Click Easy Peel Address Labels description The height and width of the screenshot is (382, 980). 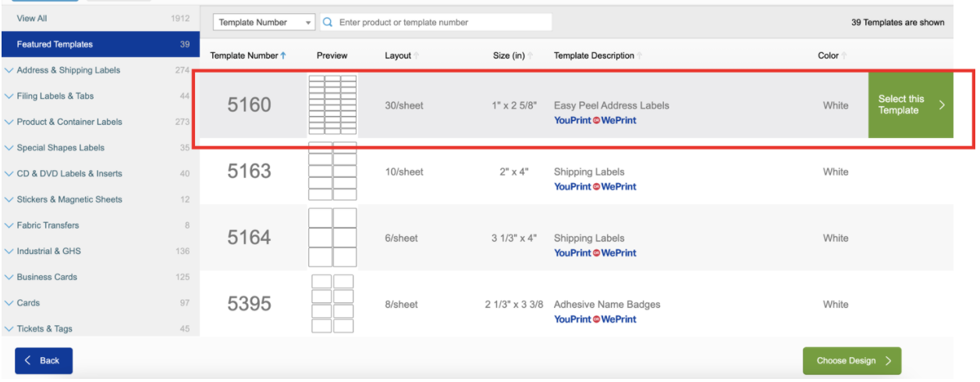coord(611,105)
